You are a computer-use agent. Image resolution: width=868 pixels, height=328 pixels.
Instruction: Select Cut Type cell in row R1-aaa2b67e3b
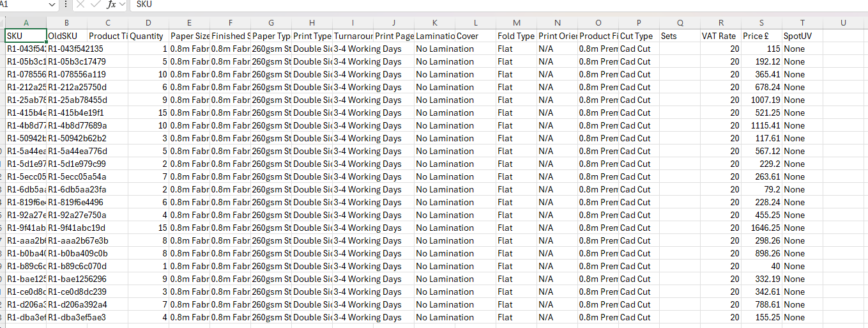tap(639, 240)
